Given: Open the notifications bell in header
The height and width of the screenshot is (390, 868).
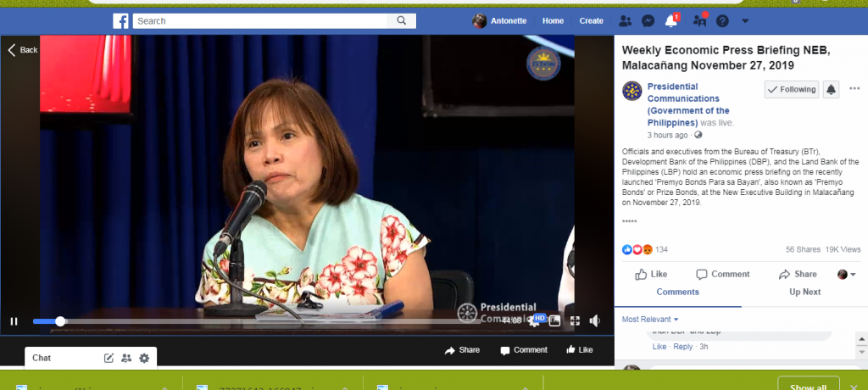Looking at the screenshot, I should click(671, 20).
